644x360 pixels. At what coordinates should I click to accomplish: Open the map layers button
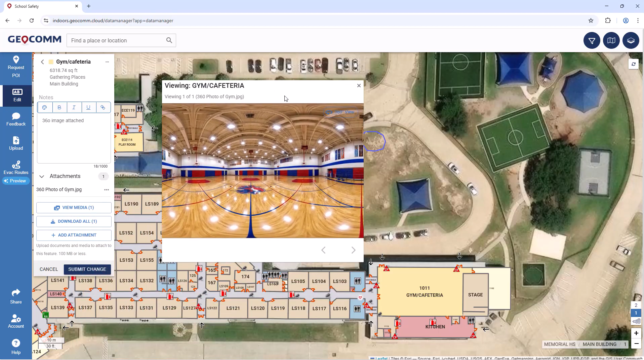coord(631,40)
